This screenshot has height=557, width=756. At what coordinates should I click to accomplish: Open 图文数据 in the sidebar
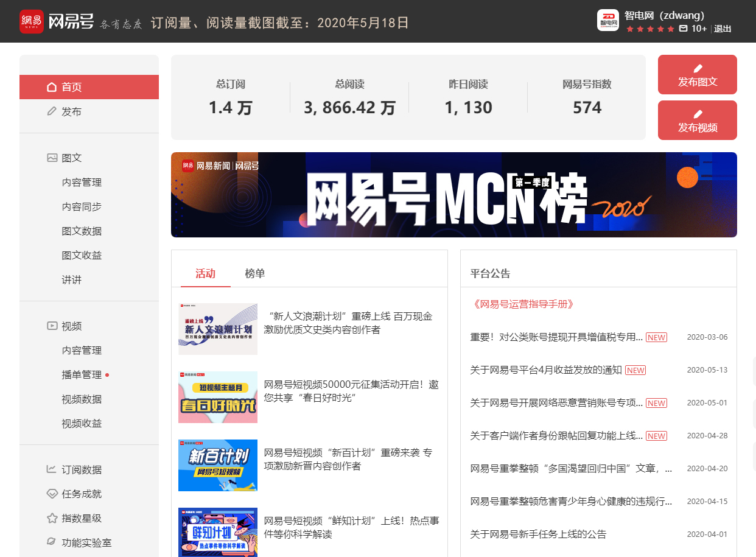82,231
